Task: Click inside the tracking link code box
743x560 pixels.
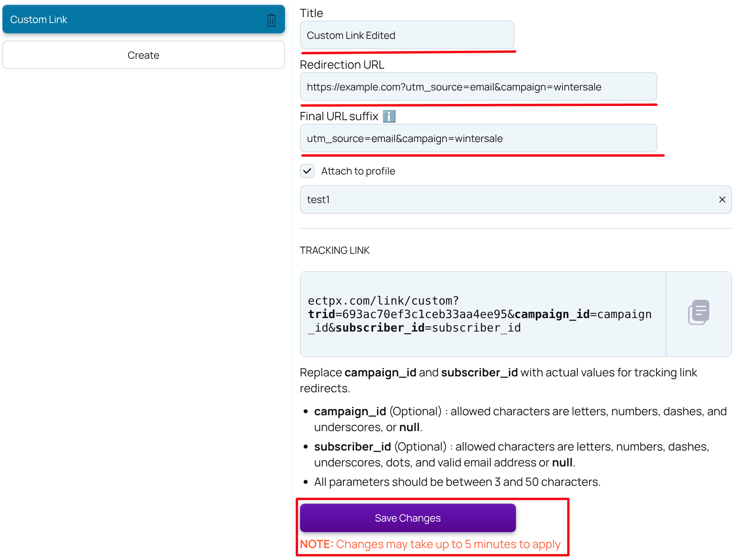Action: 476,314
